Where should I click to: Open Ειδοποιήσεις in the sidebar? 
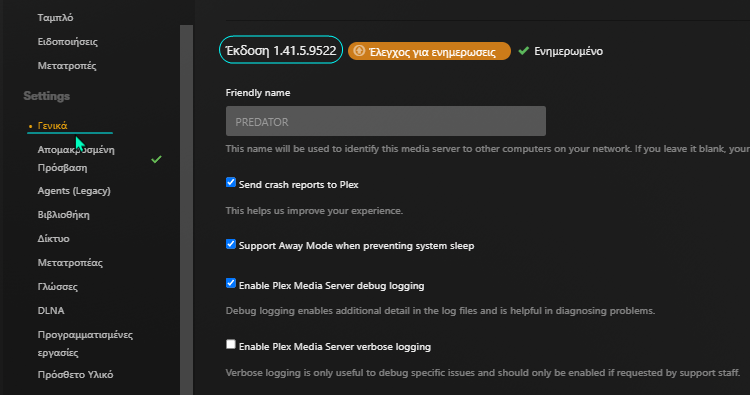click(67, 42)
